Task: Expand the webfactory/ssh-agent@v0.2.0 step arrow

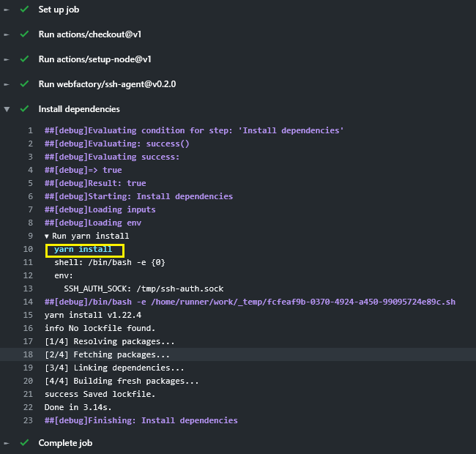Action: click(7, 84)
